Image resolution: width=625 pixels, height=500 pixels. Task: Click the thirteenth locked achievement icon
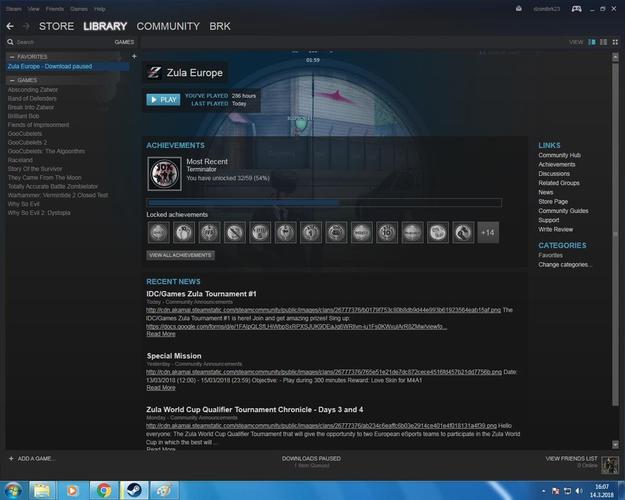click(x=463, y=232)
